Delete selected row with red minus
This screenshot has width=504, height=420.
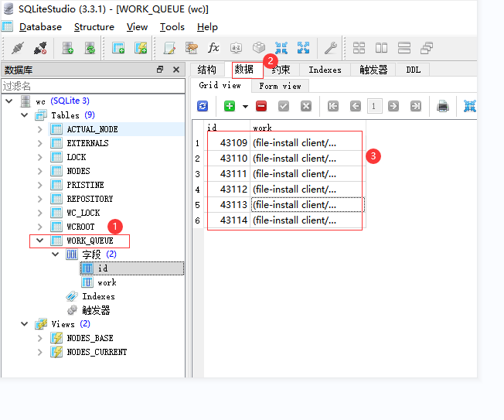[261, 106]
